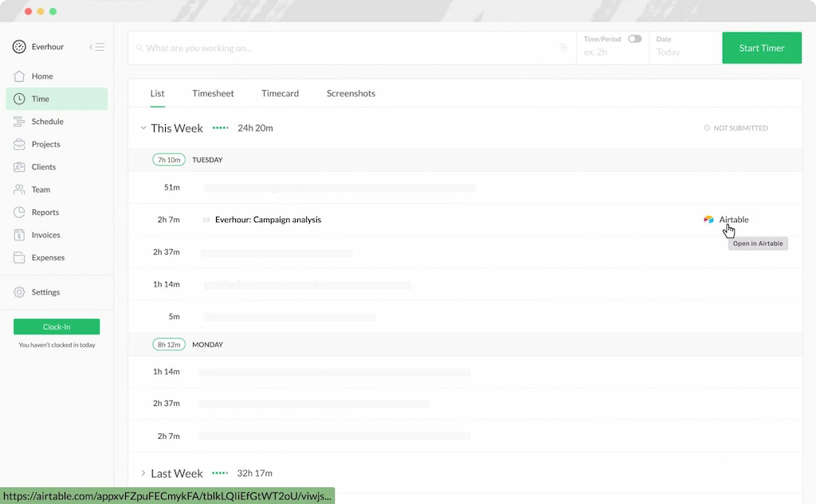Open Expenses page from sidebar
This screenshot has height=504, width=816.
tap(57, 257)
